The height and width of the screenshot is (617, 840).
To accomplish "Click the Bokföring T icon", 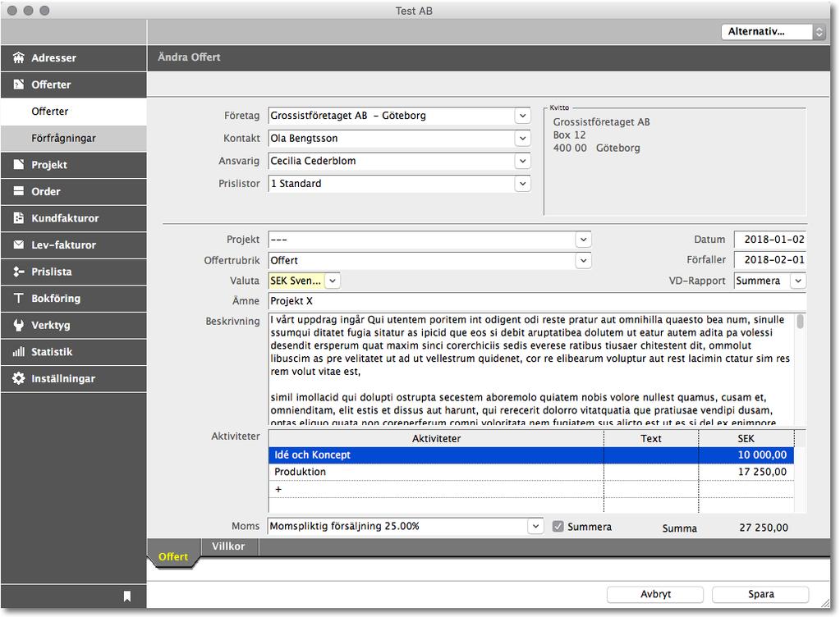I will coord(19,298).
